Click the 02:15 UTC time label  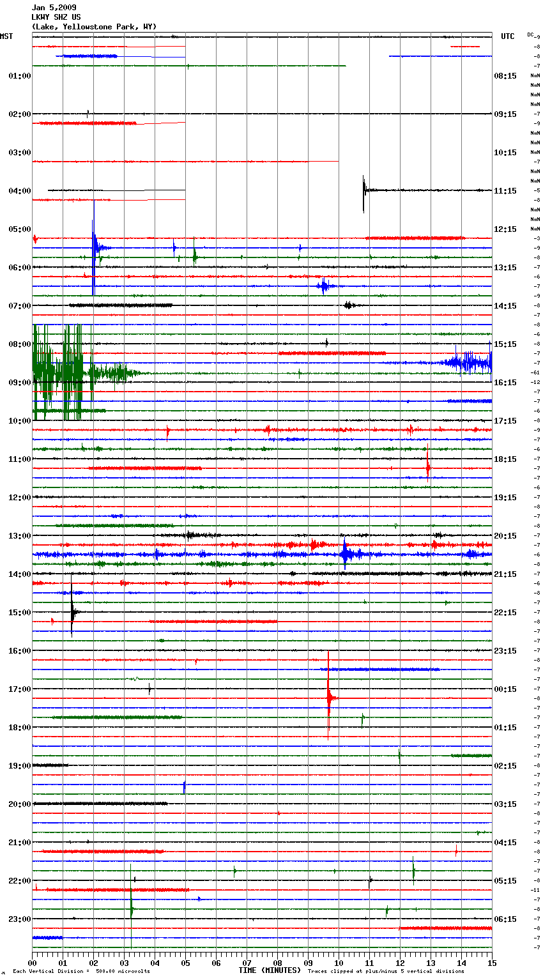[x=505, y=766]
